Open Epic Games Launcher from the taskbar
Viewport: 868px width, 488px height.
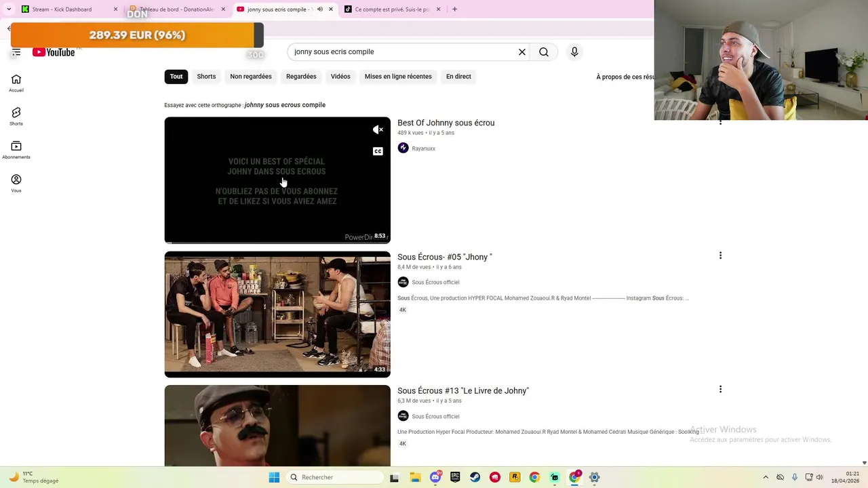[455, 477]
